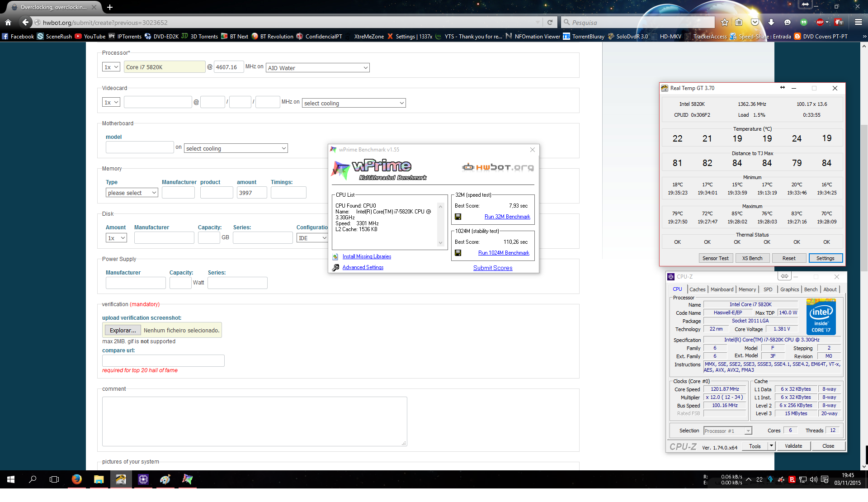Click the Close button in CPU-Z
The height and width of the screenshot is (502, 868).
point(828,446)
